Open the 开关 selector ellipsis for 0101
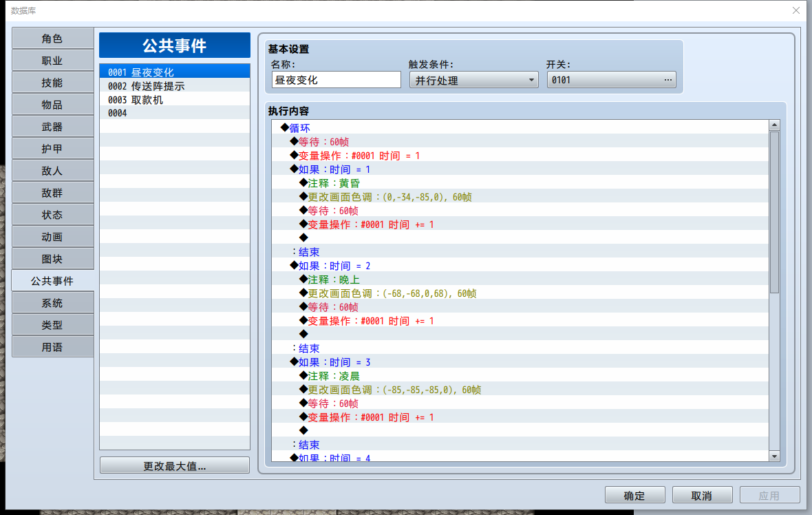 click(x=668, y=80)
